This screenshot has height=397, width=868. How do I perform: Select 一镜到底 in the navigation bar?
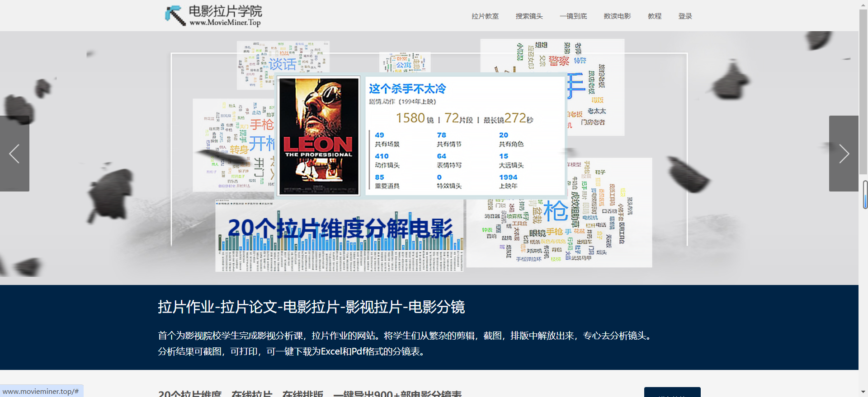click(x=573, y=16)
